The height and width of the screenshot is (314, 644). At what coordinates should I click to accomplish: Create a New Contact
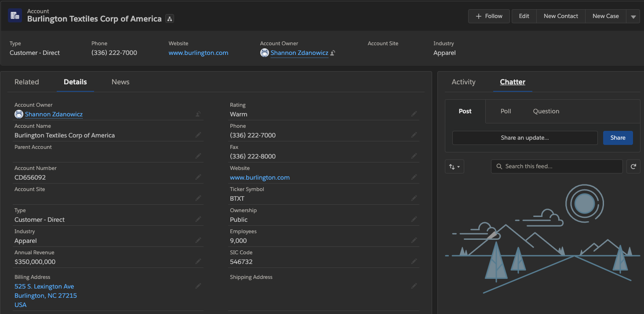click(561, 16)
